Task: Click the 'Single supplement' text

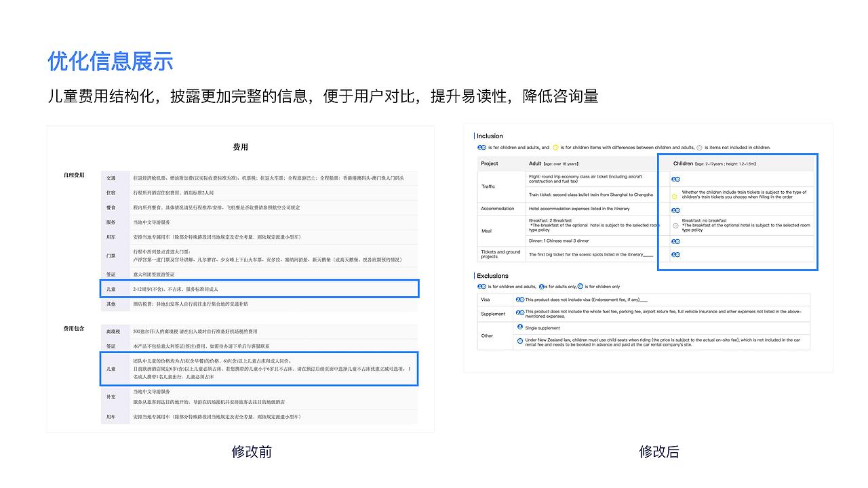Action: (x=542, y=328)
